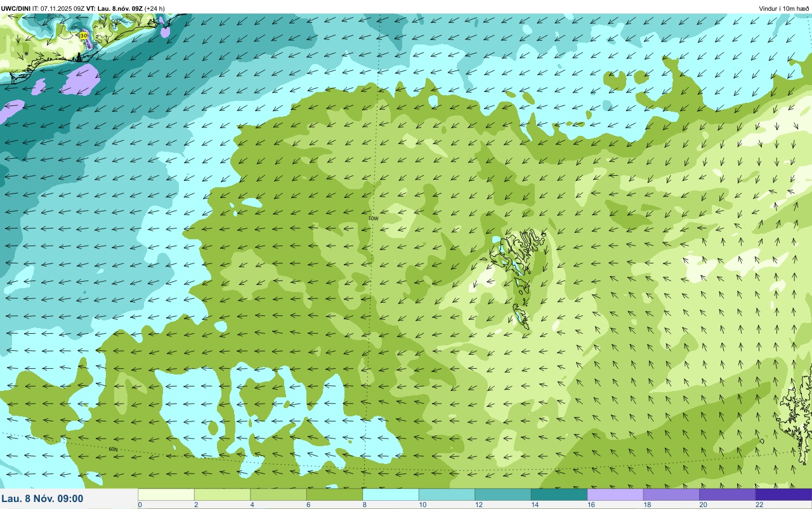The width and height of the screenshot is (812, 509).
Task: Click the legend value '0'
Action: [140, 505]
